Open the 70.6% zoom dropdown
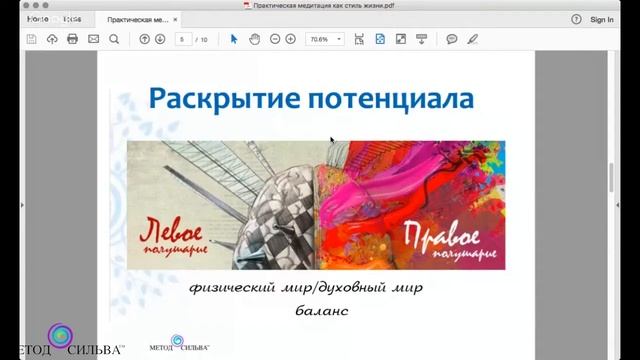This screenshot has width=640, height=360. [325, 39]
